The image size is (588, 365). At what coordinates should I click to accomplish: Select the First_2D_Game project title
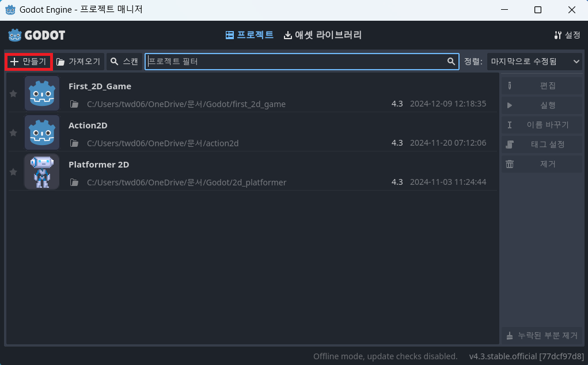(100, 86)
